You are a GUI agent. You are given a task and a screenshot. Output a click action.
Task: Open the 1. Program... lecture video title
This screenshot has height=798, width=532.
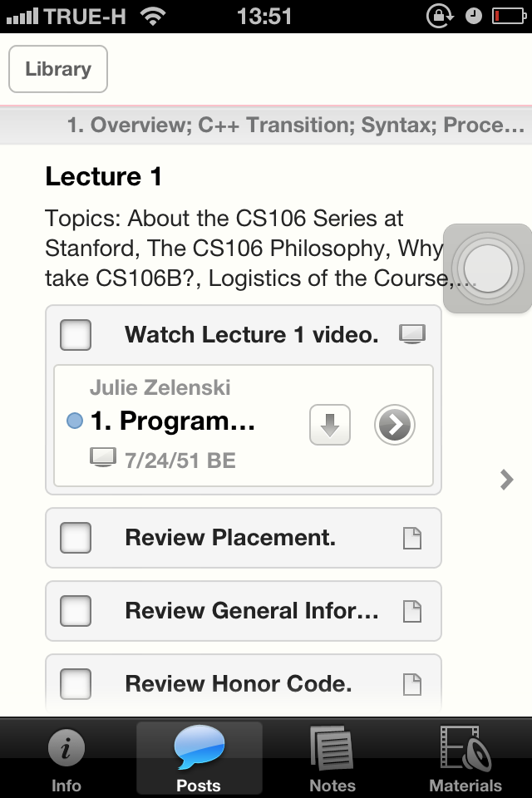173,421
